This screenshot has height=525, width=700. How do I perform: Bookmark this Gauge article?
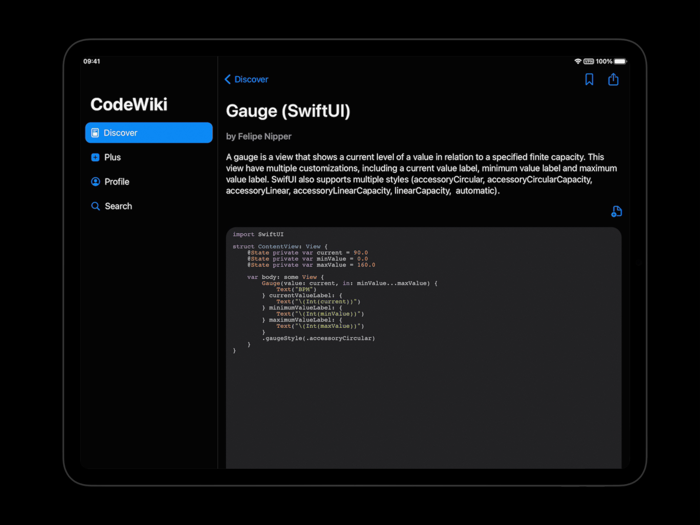(589, 79)
